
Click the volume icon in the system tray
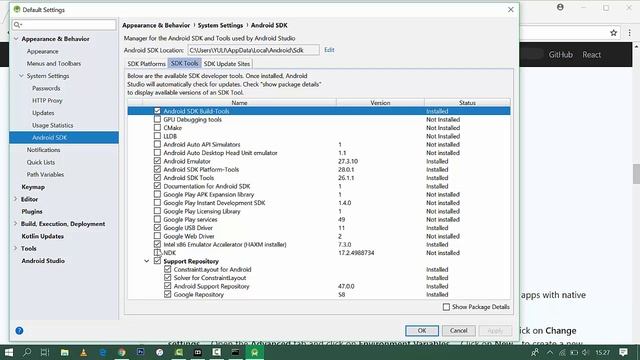(x=585, y=352)
